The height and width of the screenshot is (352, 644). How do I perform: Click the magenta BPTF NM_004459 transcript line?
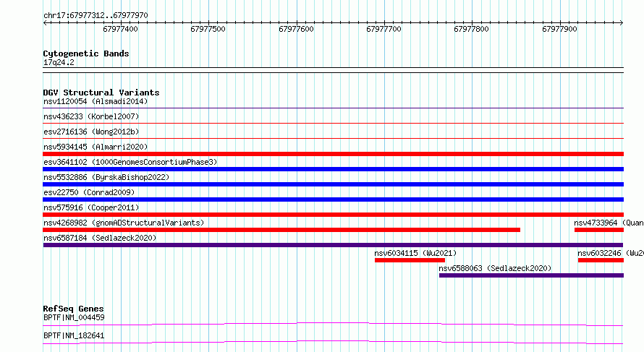[x=333, y=324]
